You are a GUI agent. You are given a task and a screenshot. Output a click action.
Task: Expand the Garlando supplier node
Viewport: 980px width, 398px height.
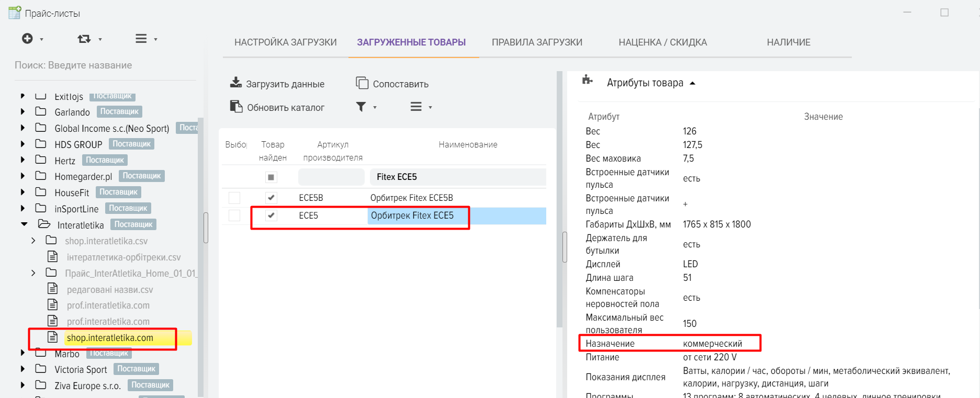point(22,111)
